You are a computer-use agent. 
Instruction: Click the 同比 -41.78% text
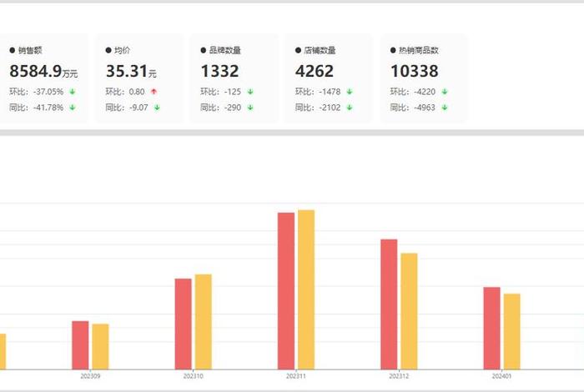37,108
